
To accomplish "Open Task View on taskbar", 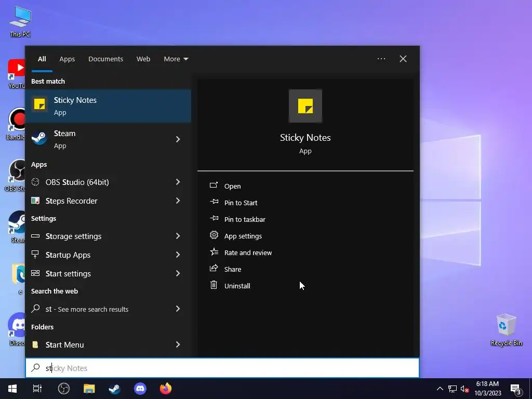I will click(x=37, y=389).
